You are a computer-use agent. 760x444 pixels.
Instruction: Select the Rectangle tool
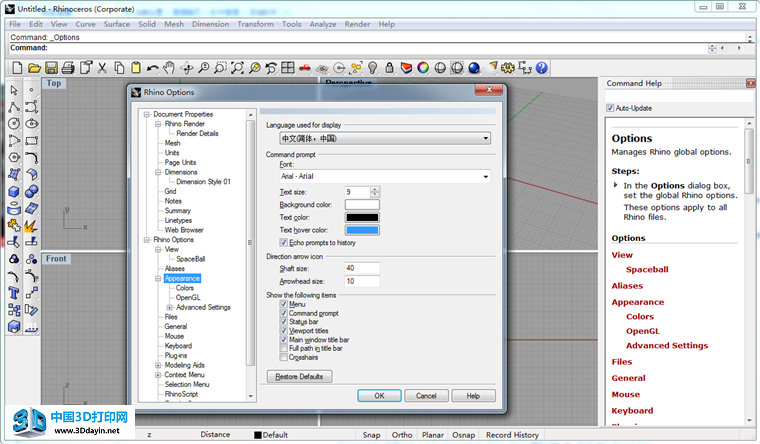point(32,141)
